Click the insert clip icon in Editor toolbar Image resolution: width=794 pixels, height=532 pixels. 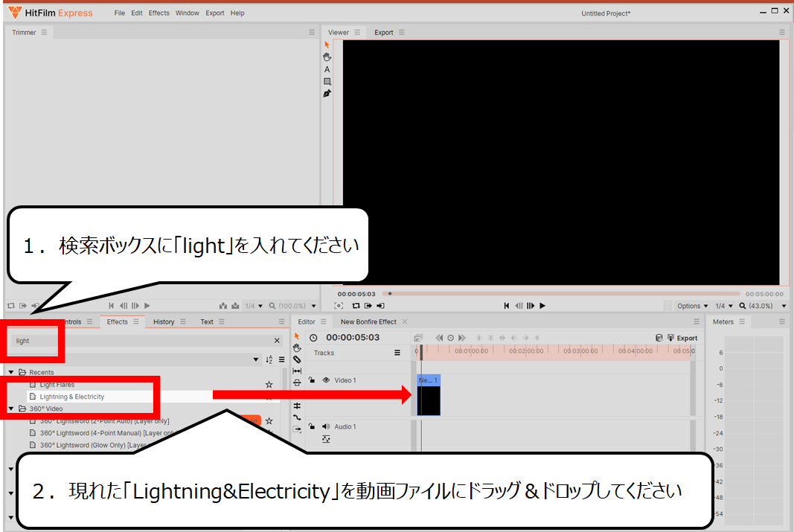(x=297, y=430)
